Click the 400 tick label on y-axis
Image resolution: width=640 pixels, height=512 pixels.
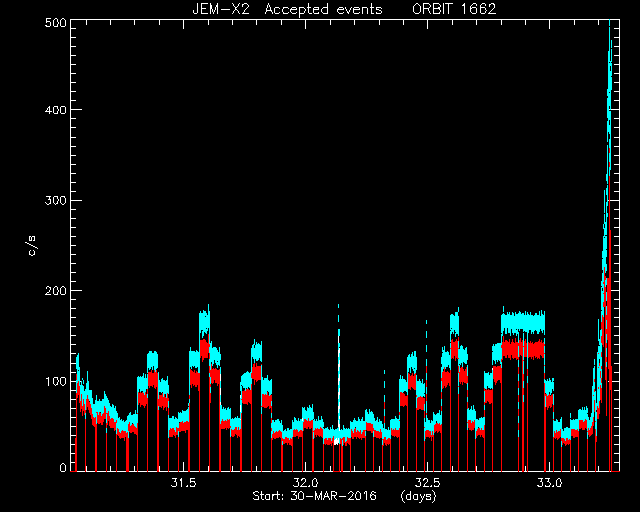point(55,109)
